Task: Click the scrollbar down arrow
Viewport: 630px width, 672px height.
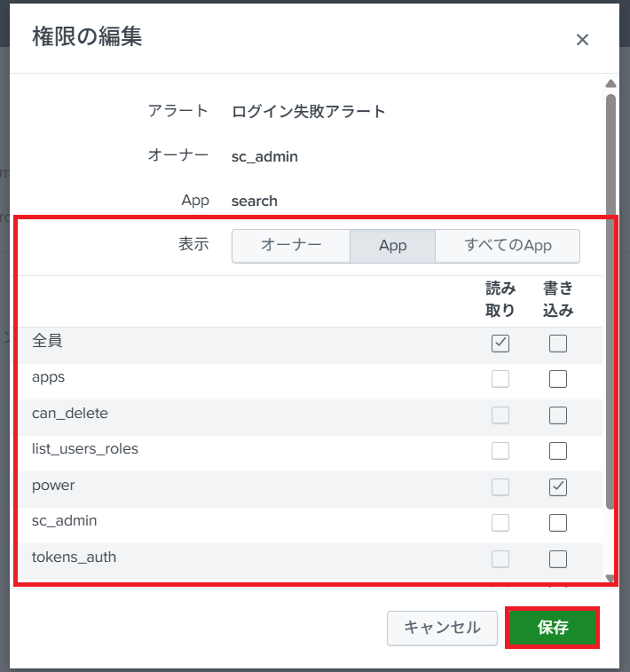Action: pyautogui.click(x=610, y=579)
